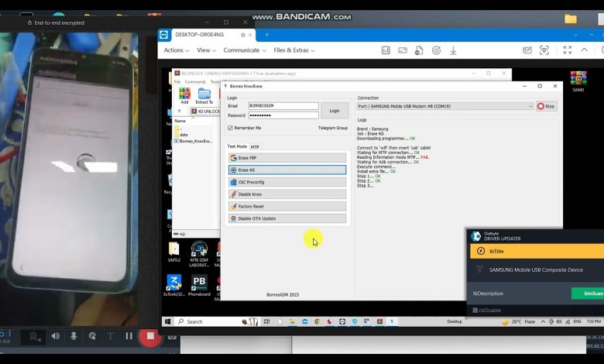This screenshot has width=604, height=364.
Task: Click WinRAR Extract To icon
Action: [204, 95]
